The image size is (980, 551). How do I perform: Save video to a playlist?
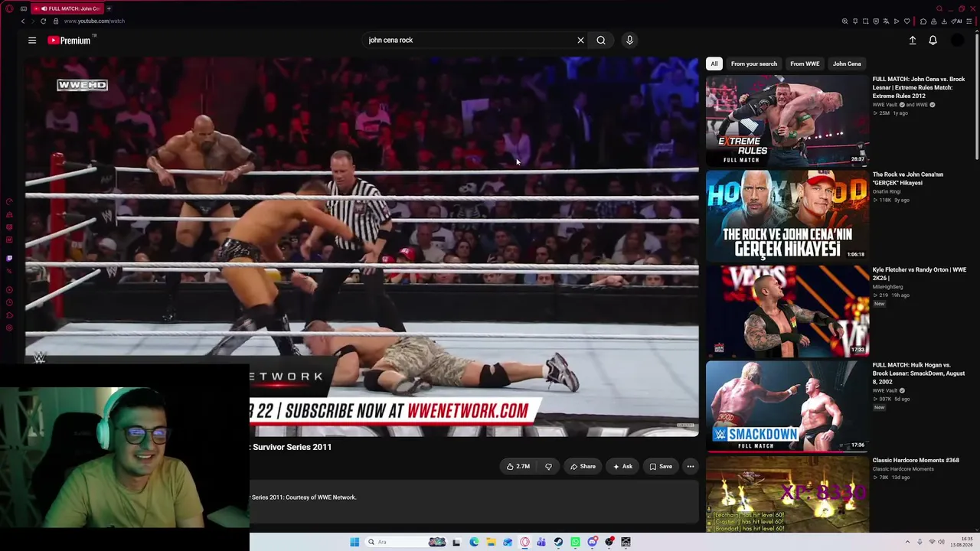[661, 467]
